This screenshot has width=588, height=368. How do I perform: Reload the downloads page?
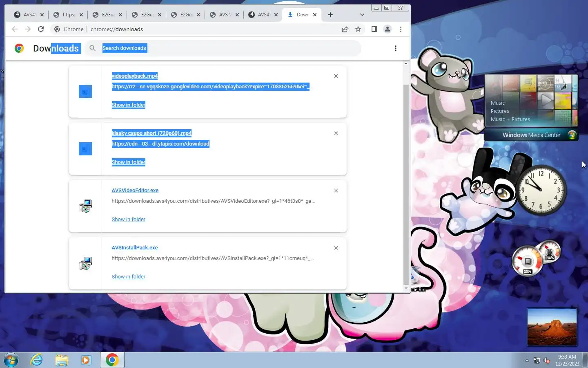pyautogui.click(x=41, y=29)
